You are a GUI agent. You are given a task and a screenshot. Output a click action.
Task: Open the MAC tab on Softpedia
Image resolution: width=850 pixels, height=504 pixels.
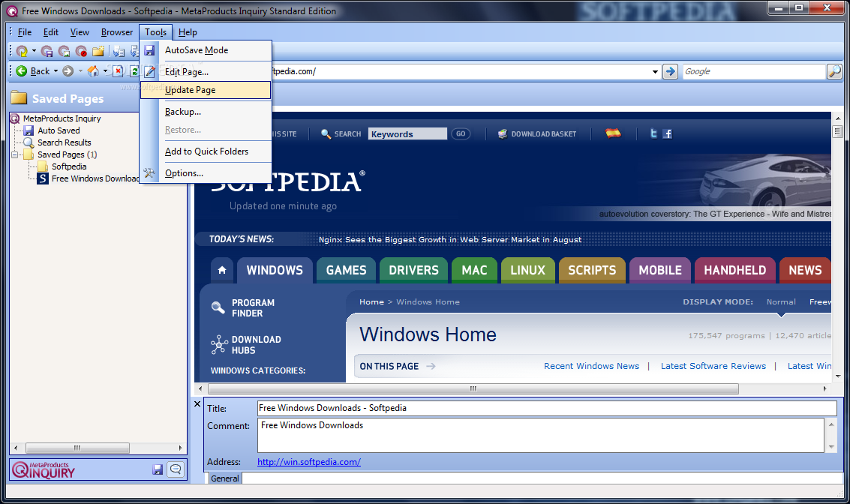tap(474, 270)
